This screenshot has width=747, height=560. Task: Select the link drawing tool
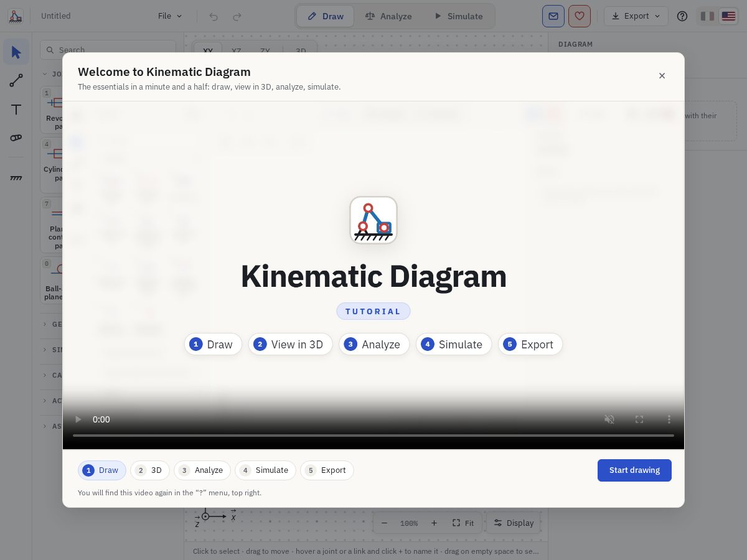click(x=16, y=81)
